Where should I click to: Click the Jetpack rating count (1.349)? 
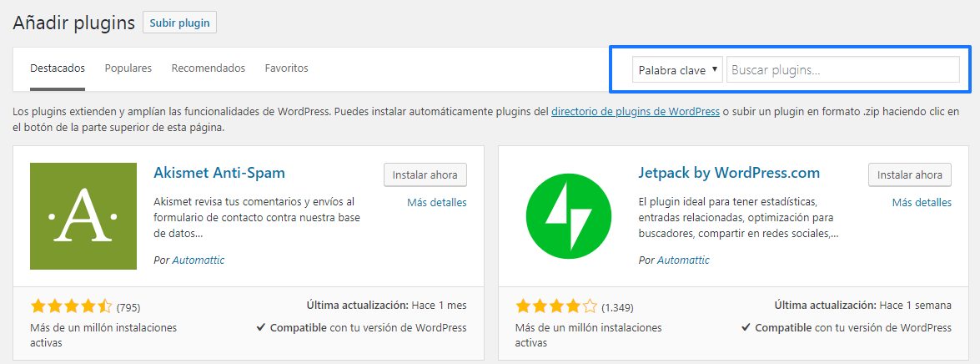click(617, 308)
